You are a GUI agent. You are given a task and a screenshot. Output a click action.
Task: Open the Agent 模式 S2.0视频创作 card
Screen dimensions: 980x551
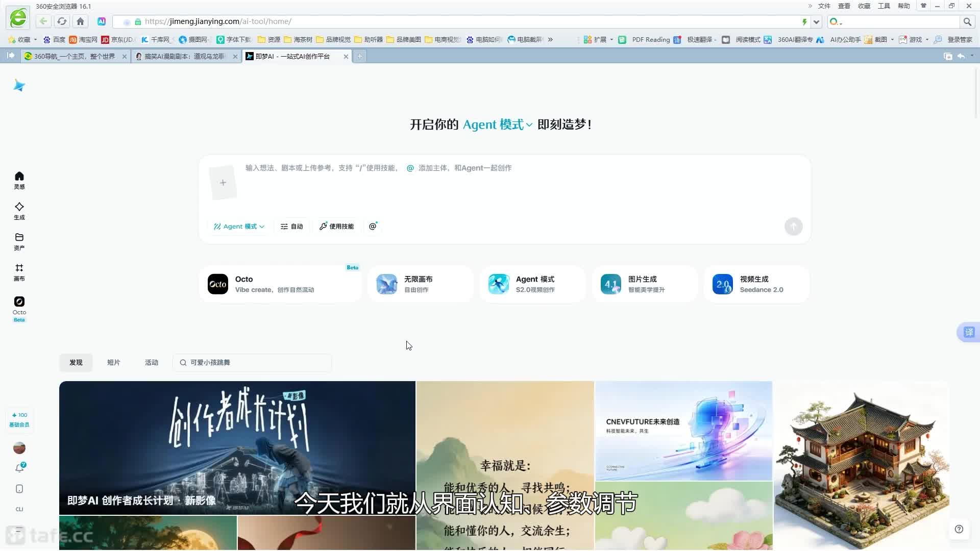[x=532, y=284]
